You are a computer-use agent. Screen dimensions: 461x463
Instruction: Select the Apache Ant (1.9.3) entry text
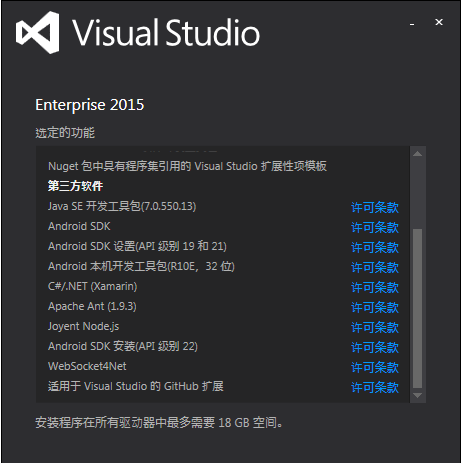pyautogui.click(x=92, y=306)
